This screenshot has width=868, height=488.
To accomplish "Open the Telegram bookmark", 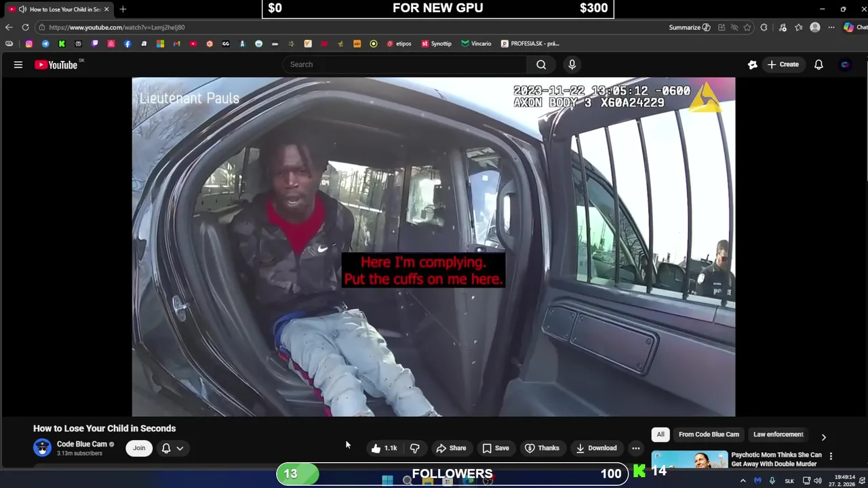I will [45, 43].
